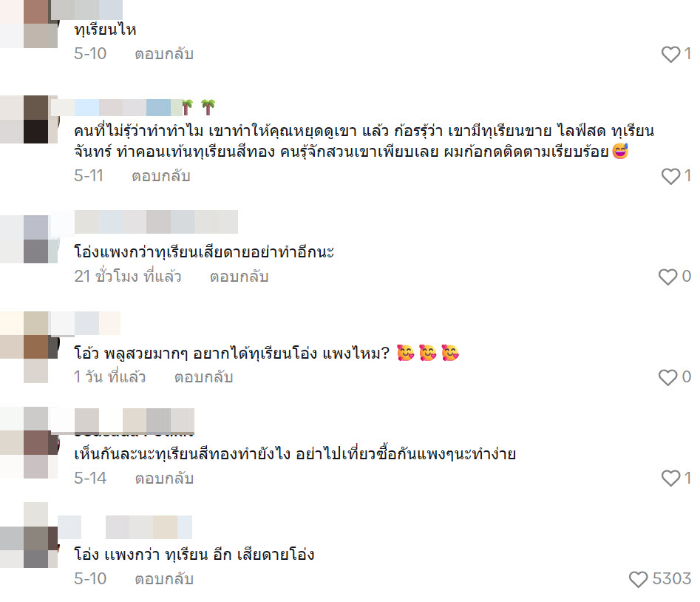
Task: Open avatar of the palm tree username commenter
Action: [30, 119]
